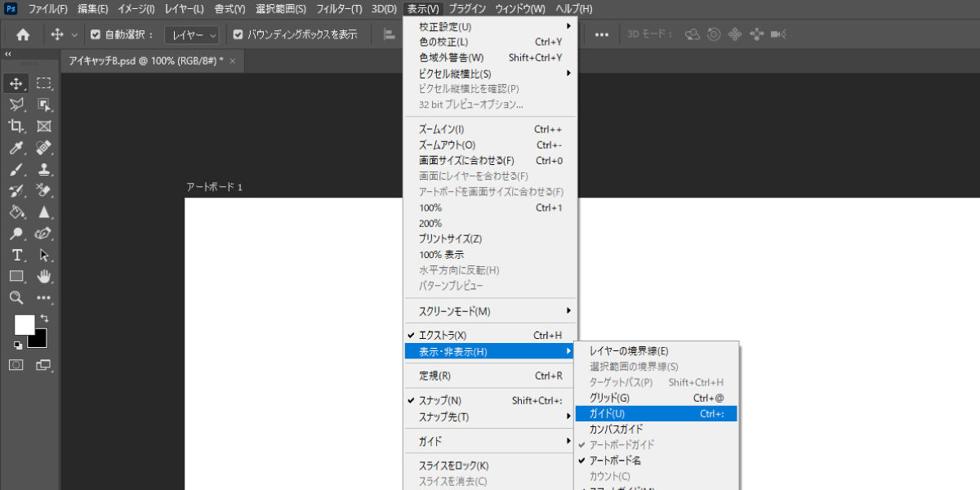Swap foreground and background colors arrow
The image size is (980, 490).
(x=44, y=318)
